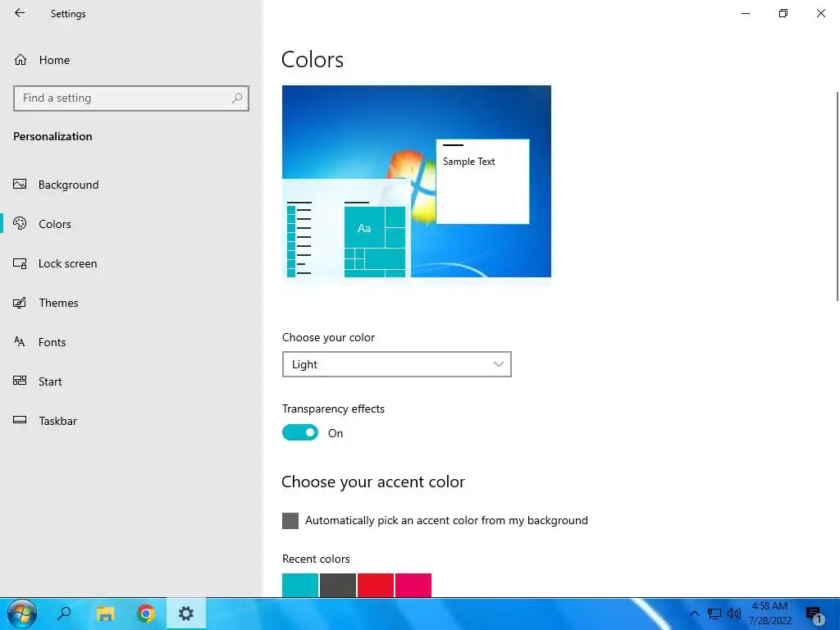Click the Settings gear on taskbar

click(186, 614)
